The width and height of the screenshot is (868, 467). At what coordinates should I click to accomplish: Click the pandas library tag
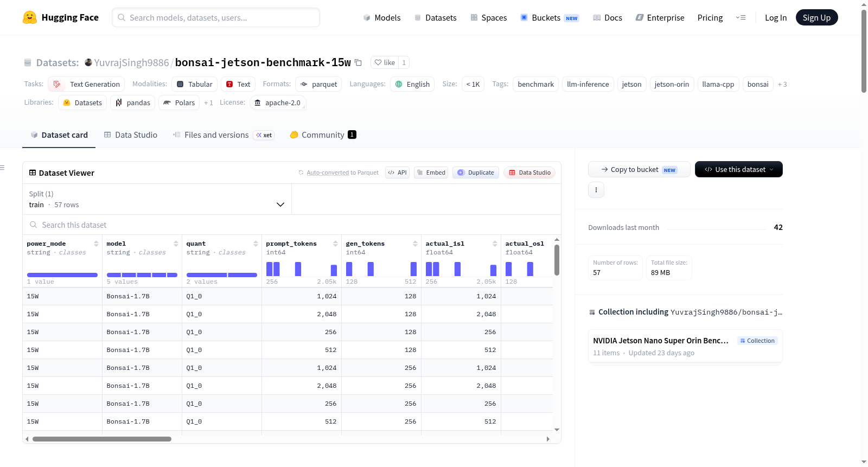tap(132, 103)
